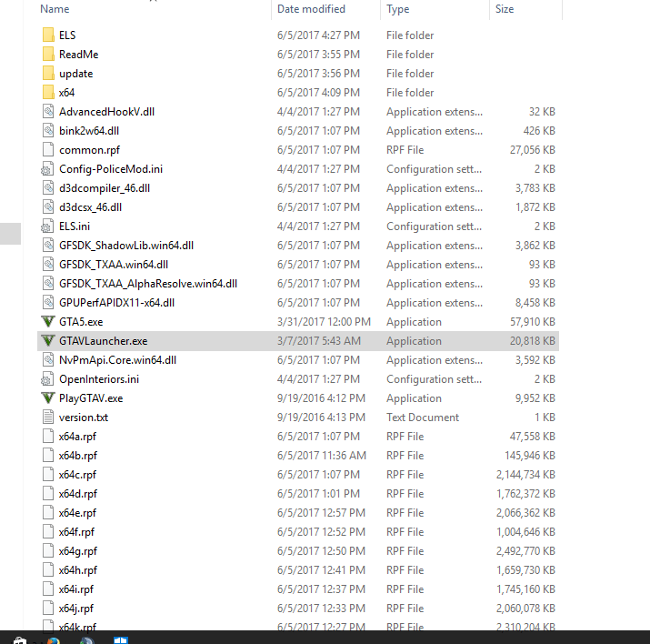Image resolution: width=650 pixels, height=644 pixels.
Task: Click the x64j.rpf file icon
Action: [x=48, y=608]
